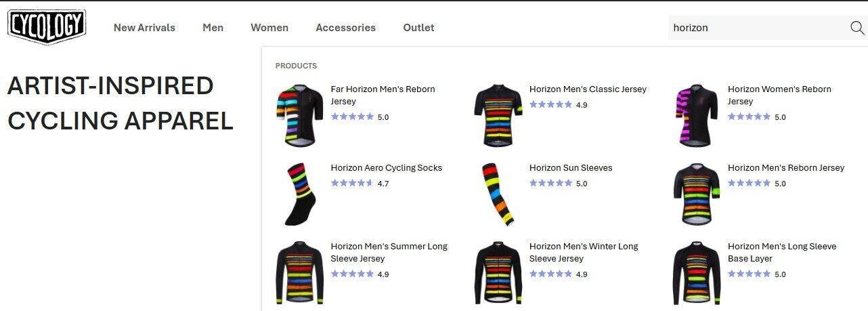Open Horizon Men's Long Sleeve Base Layer
Viewport: 868px width, 311px height.
click(782, 252)
